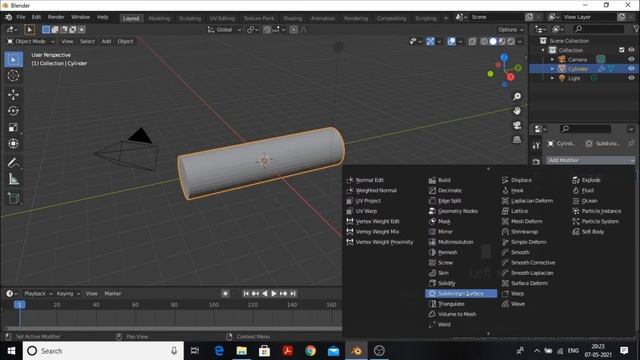Switch to Modeling workspace tab
Screen dimensions: 640x360
point(159,18)
